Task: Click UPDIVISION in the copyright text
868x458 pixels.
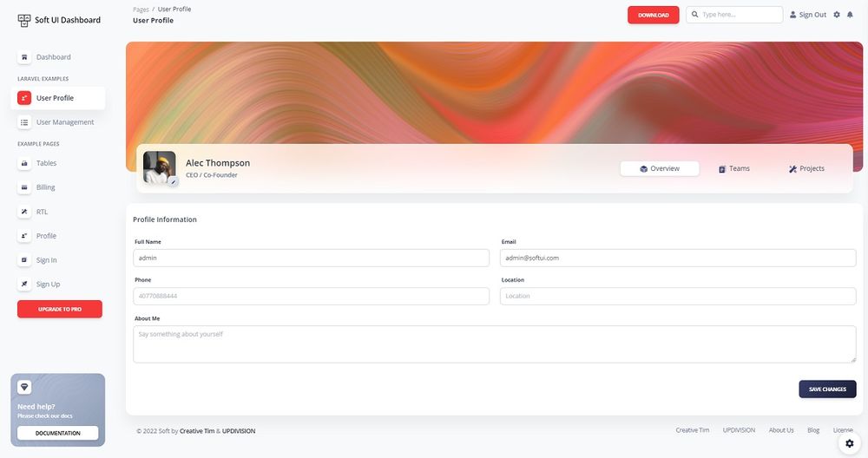Action: 239,431
